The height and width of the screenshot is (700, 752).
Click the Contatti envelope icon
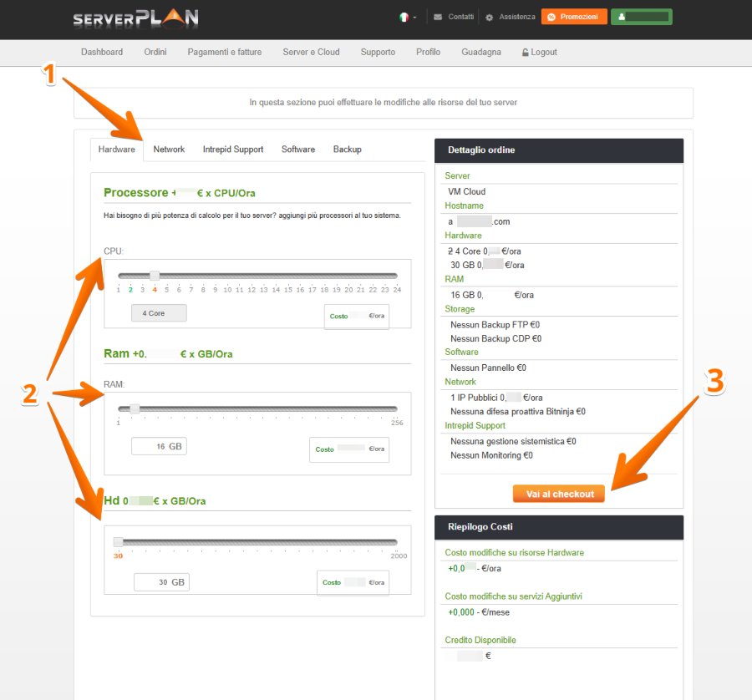(x=438, y=17)
